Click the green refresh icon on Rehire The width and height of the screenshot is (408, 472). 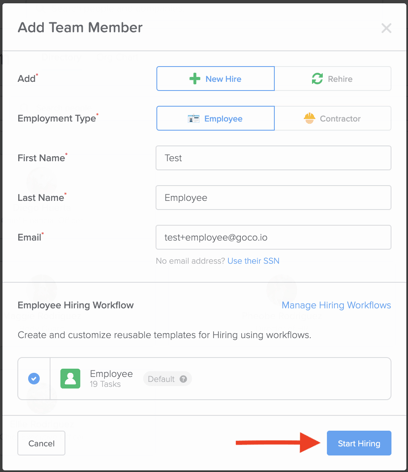(317, 79)
